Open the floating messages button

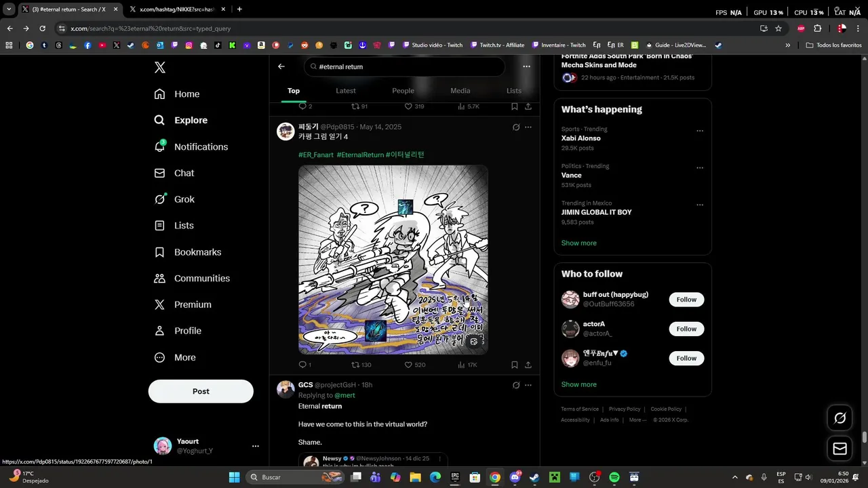click(x=840, y=449)
